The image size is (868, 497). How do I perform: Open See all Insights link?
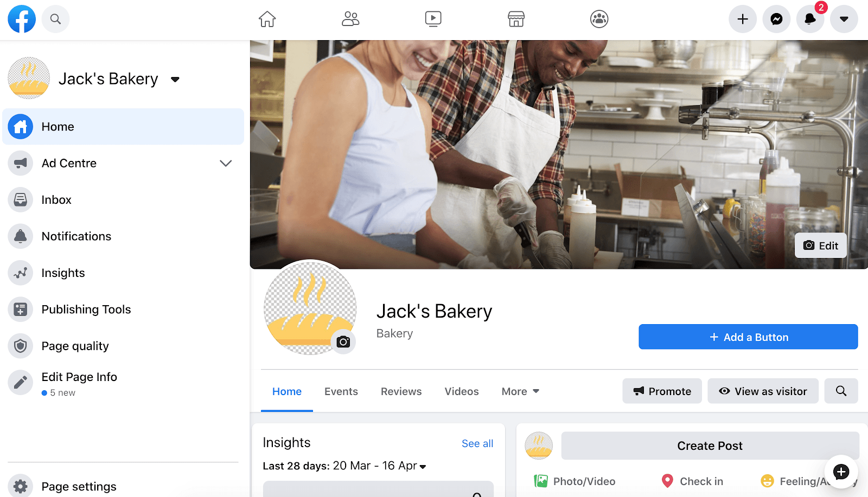(x=477, y=443)
